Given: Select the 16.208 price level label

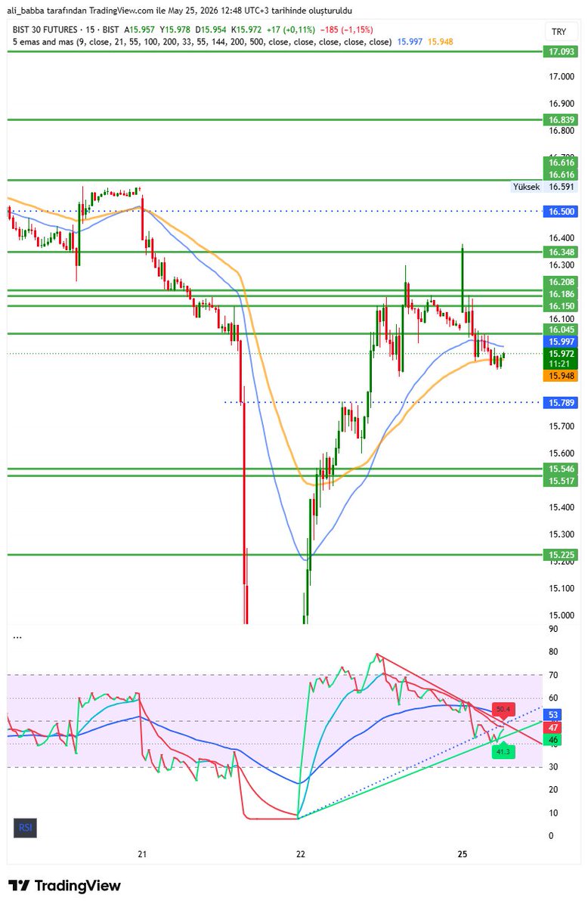Looking at the screenshot, I should [x=560, y=282].
